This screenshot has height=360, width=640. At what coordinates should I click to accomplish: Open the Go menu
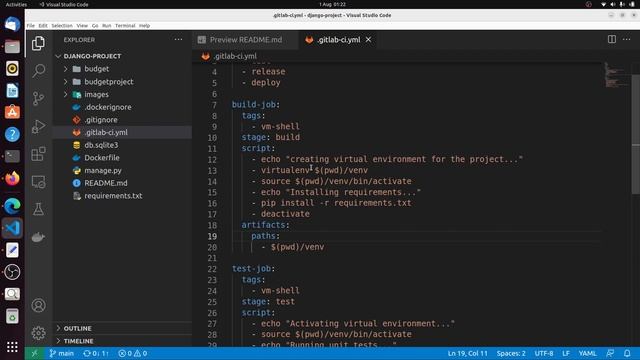(95, 25)
